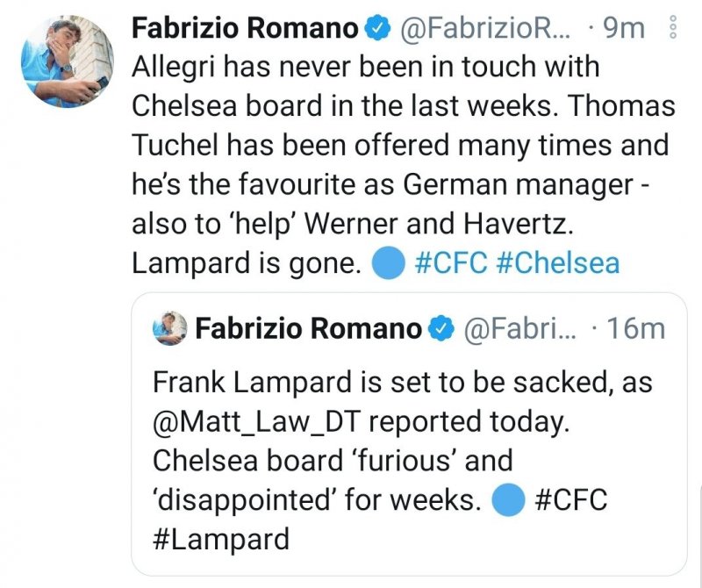Click Fabrizio Romano name in quoted tweet
This screenshot has height=588, width=702.
(307, 329)
